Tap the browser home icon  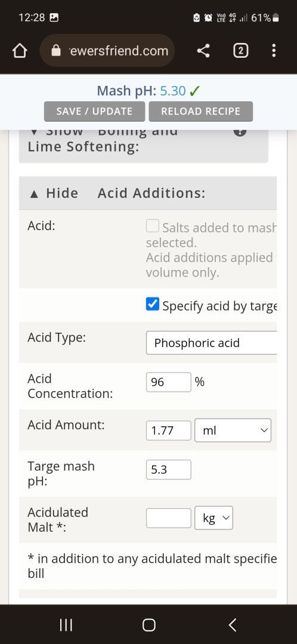[x=20, y=51]
